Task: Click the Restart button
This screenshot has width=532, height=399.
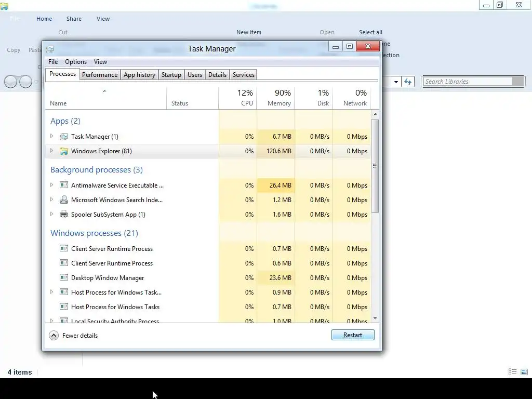Action: 353,335
